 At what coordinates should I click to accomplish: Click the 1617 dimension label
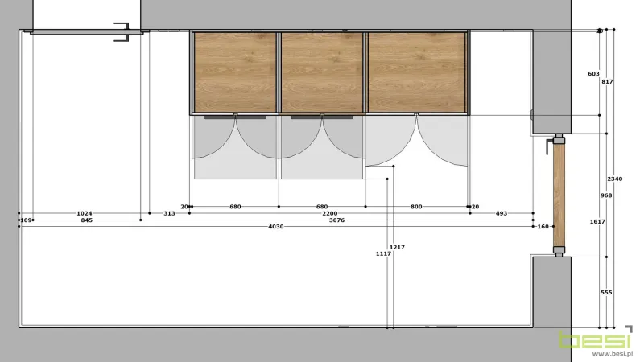point(597,222)
